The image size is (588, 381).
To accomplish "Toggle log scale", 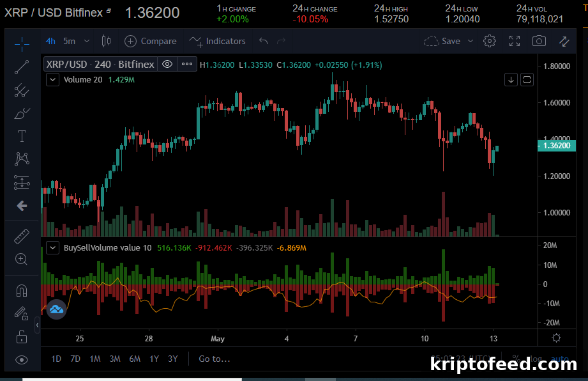I will click(536, 359).
